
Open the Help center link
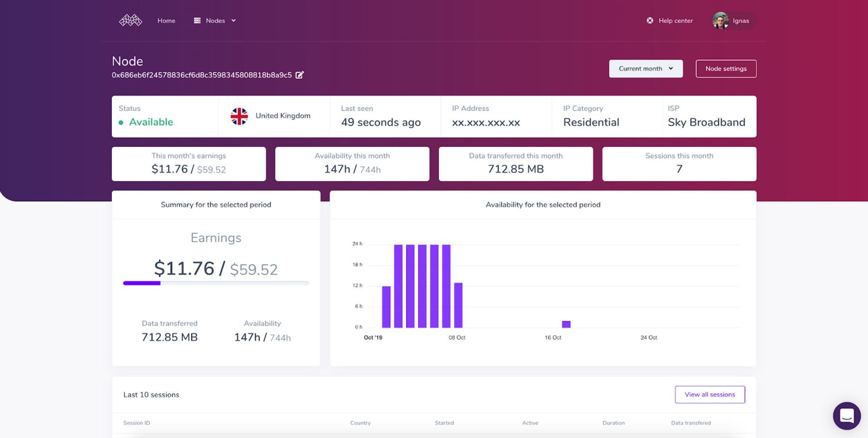(x=675, y=20)
